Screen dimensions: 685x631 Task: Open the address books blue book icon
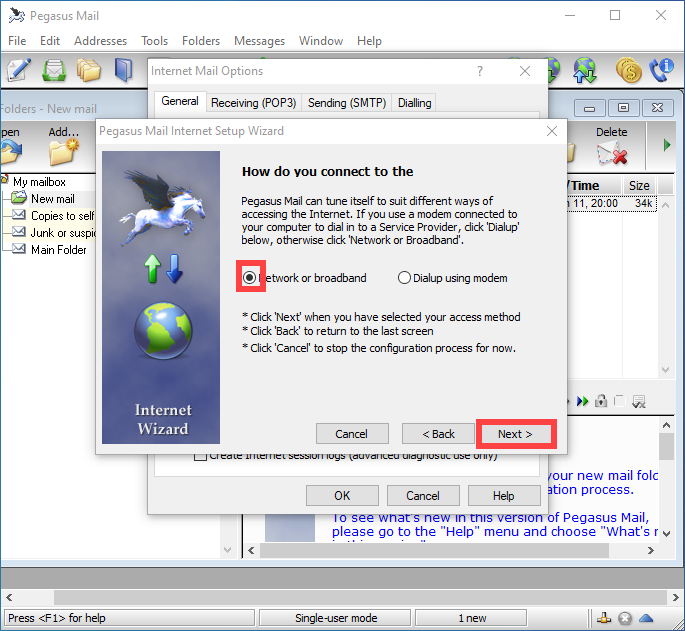124,70
